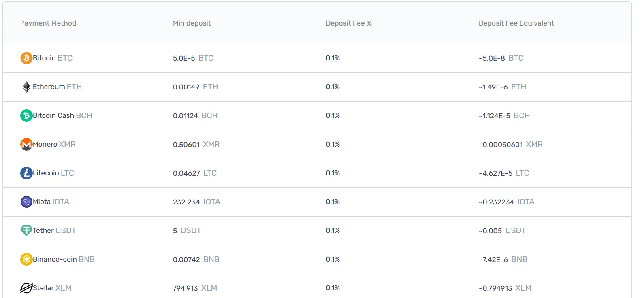Select the ~1.49E-6 ETH fee equivalent
This screenshot has width=644, height=298.
[x=502, y=87]
